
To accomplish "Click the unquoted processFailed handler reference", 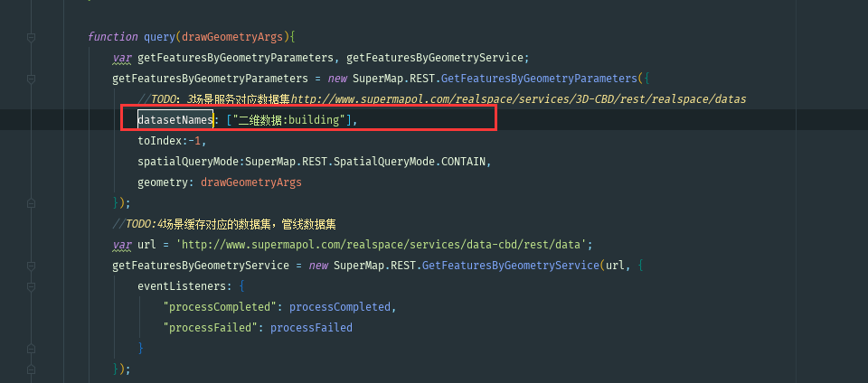I will point(311,328).
